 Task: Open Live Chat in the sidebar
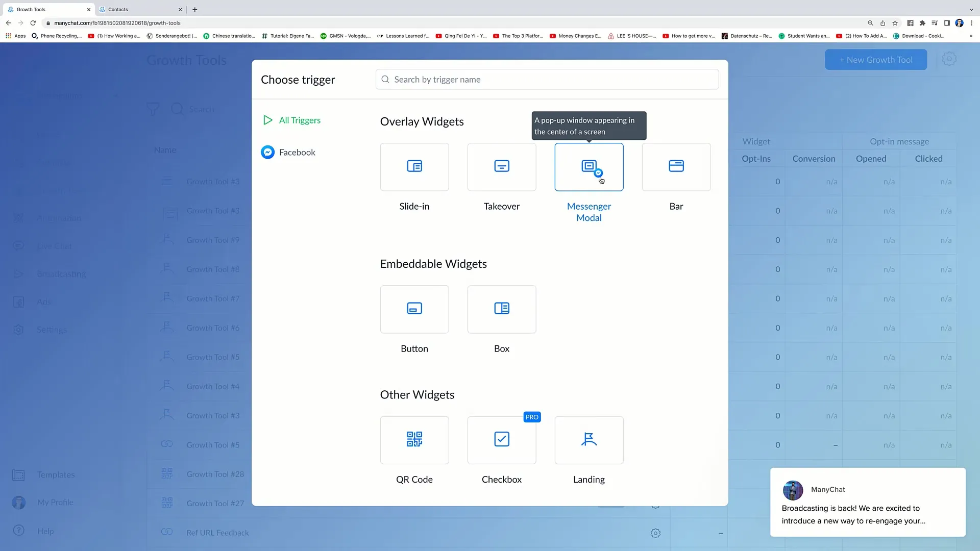42,246
